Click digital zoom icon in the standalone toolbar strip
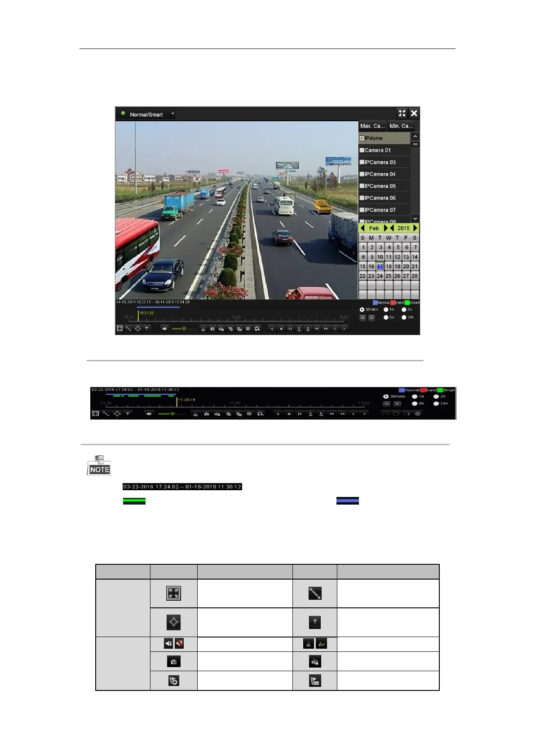This screenshot has height=756, width=535. [260, 413]
